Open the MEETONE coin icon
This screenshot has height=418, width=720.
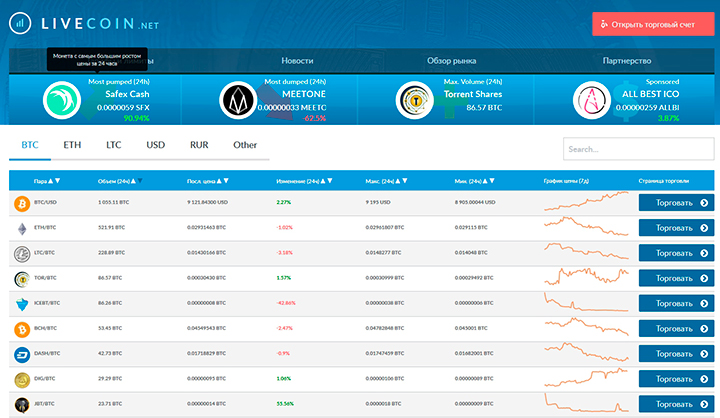point(238,100)
